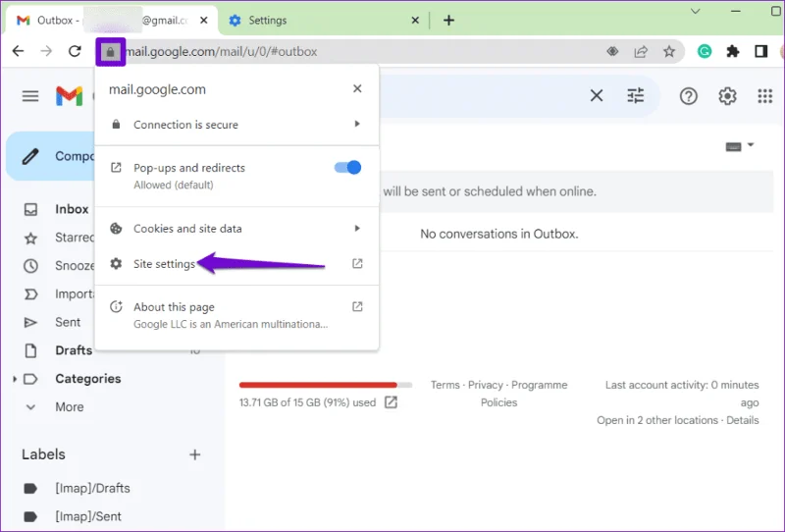Viewport: 785px width, 532px height.
Task: Open About this page entry
Action: tap(236, 315)
